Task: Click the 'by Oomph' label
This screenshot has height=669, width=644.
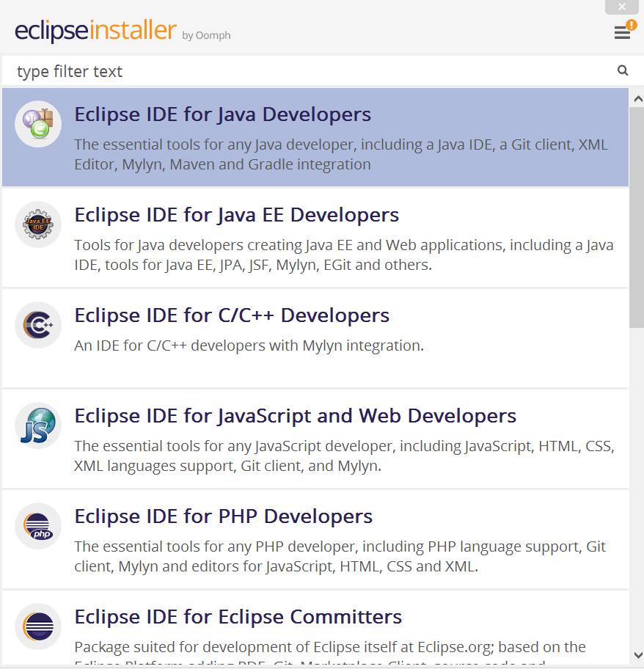Action: [206, 35]
